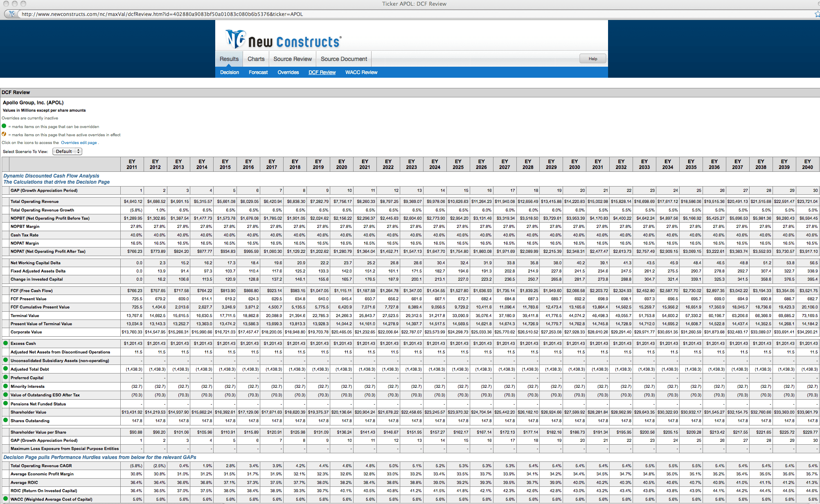820x504 pixels.
Task: Click override icon for WACC row
Action: click(5, 499)
